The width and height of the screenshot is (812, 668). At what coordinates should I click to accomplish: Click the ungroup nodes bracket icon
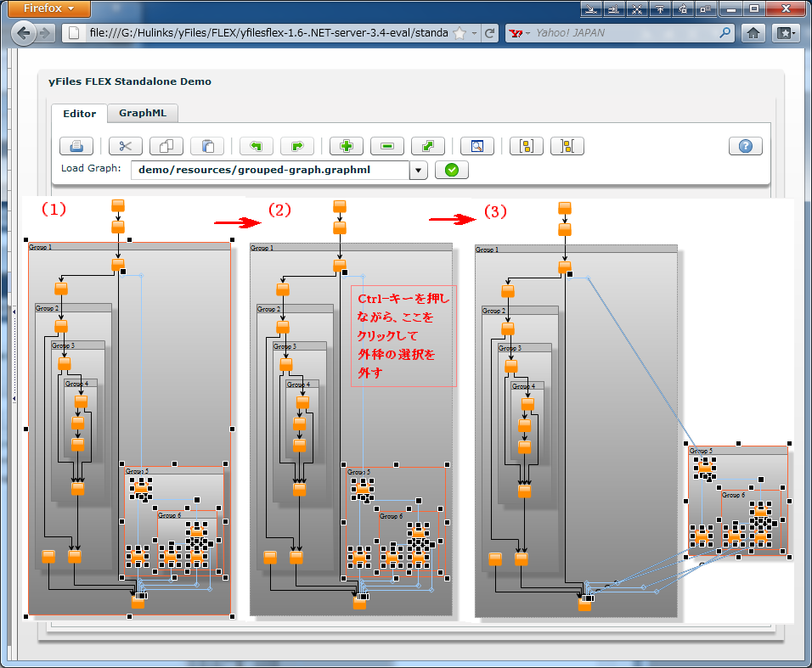pyautogui.click(x=567, y=147)
